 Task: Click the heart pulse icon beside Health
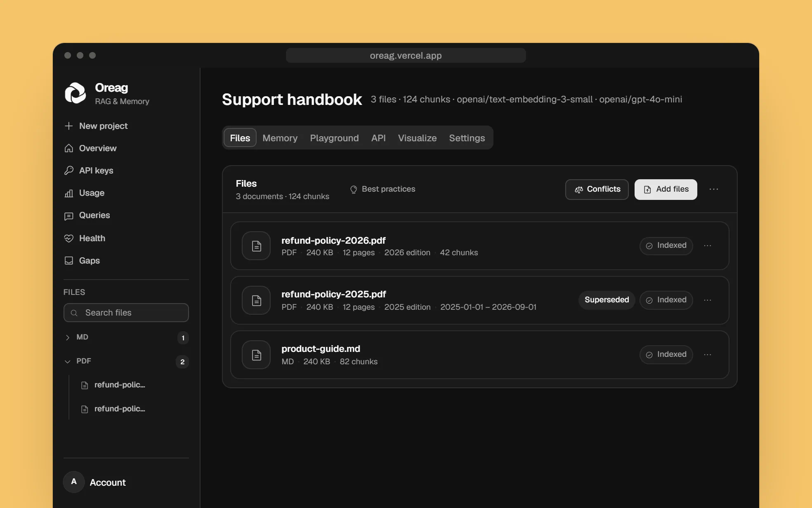click(x=69, y=238)
